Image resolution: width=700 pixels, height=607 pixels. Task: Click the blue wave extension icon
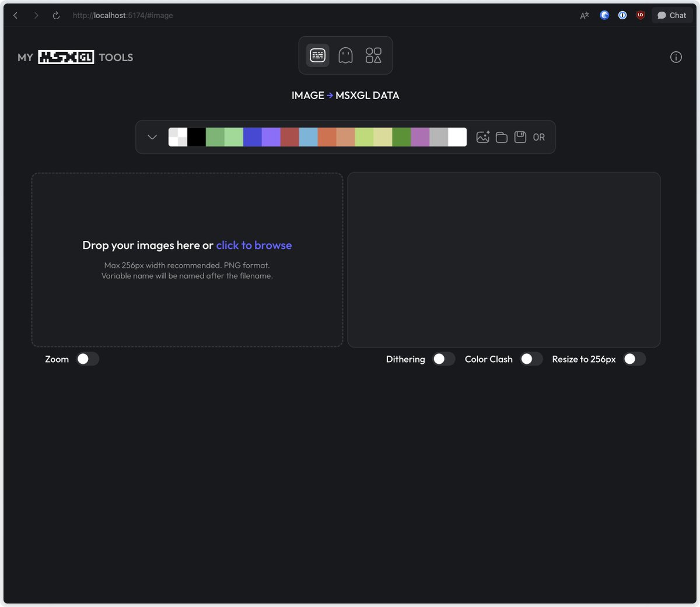tap(604, 15)
